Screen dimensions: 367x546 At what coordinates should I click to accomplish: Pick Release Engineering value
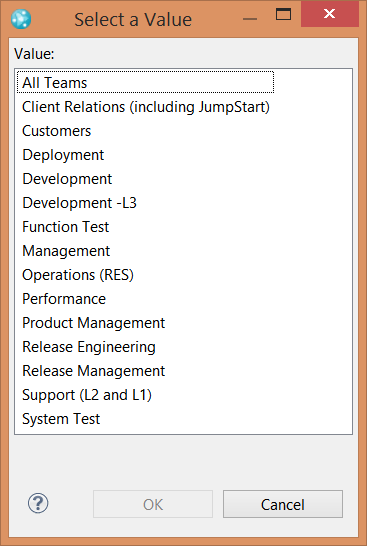89,347
